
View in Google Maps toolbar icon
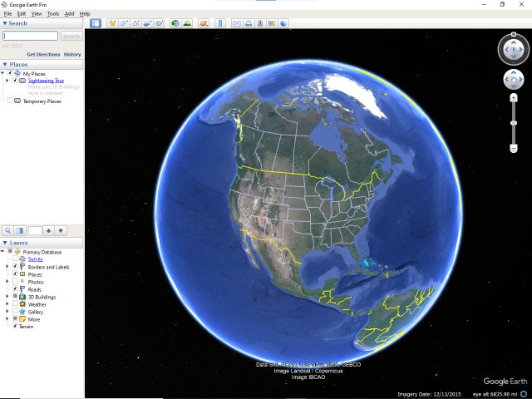click(x=272, y=23)
